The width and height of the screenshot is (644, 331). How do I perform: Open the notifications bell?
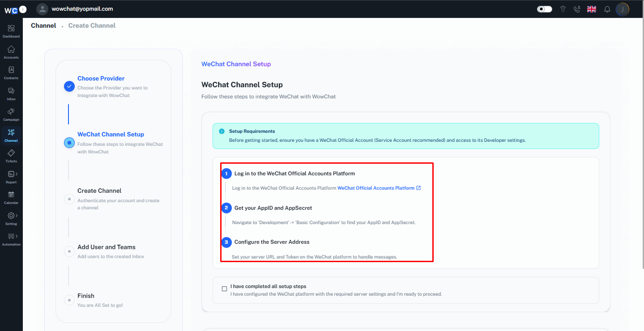[607, 9]
